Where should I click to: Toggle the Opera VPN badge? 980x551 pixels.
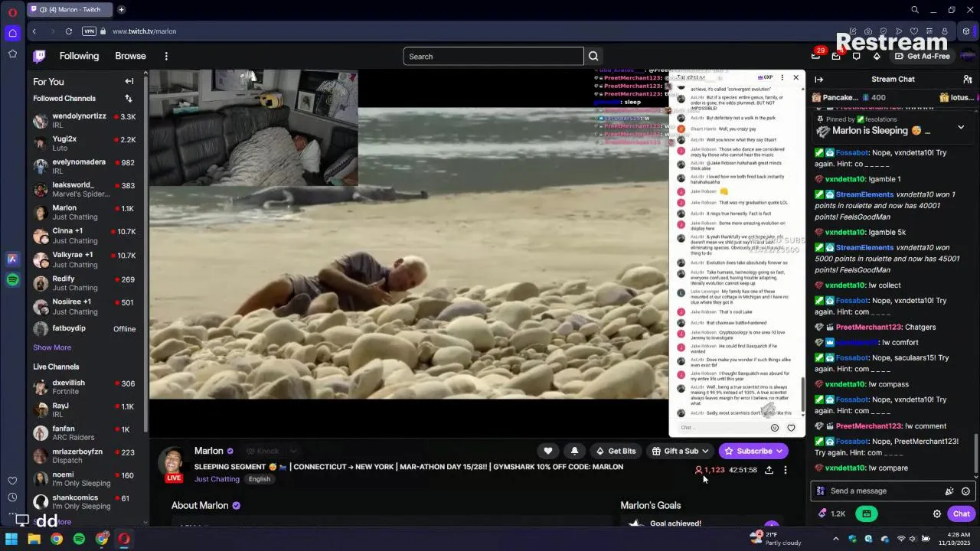coord(89,31)
